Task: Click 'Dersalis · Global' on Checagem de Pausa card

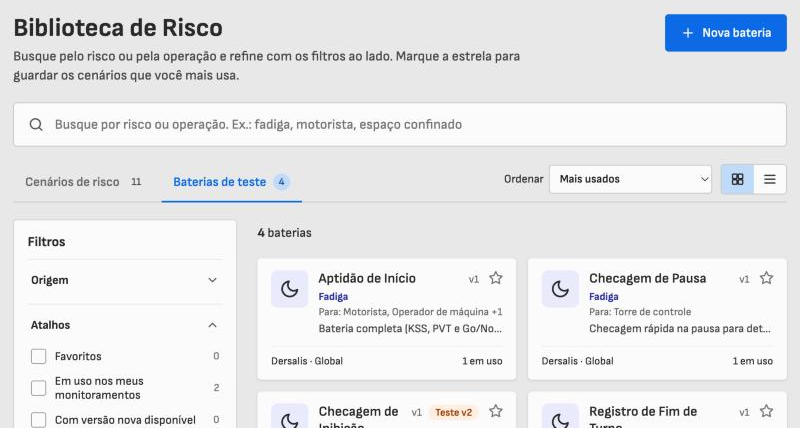Action: pyautogui.click(x=578, y=361)
